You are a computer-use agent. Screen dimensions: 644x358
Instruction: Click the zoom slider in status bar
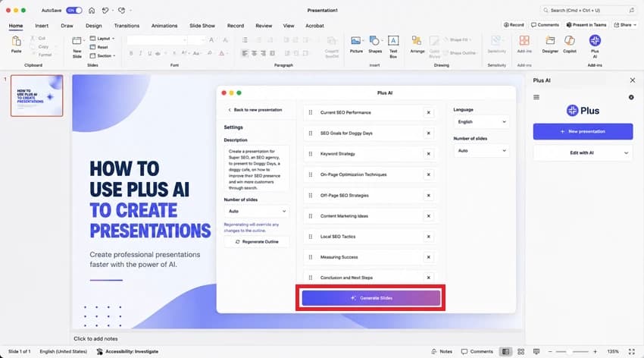point(573,351)
